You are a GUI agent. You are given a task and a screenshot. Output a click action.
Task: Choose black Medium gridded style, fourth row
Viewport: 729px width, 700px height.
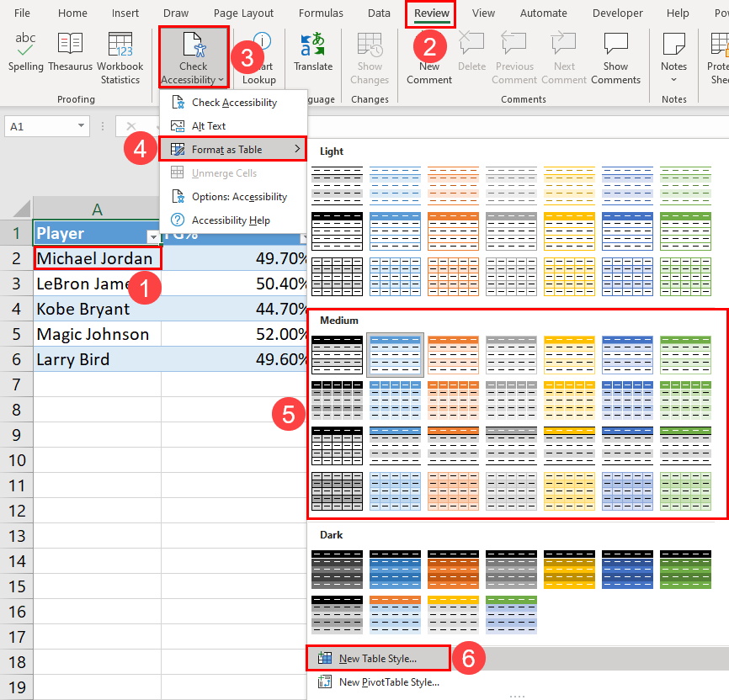337,491
